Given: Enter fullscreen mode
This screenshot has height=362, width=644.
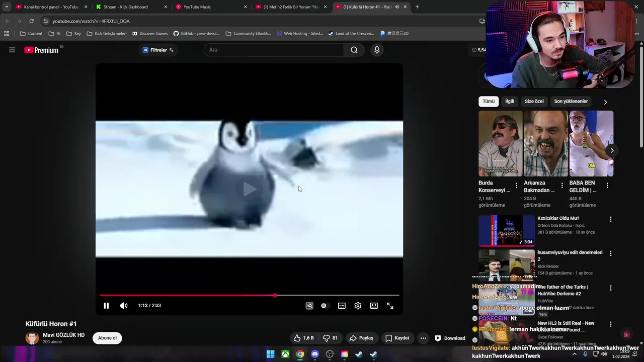Looking at the screenshot, I should point(390,306).
